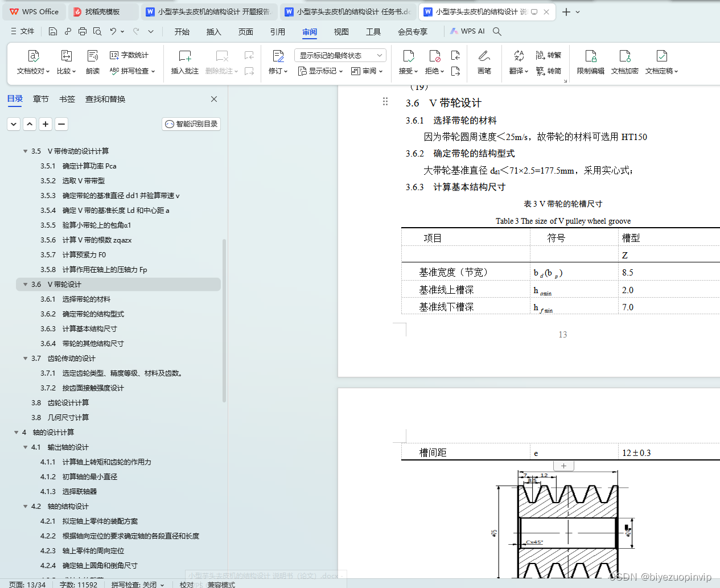Open the 文档校对 document proofreading tool
This screenshot has height=588, width=720.
coord(34,63)
